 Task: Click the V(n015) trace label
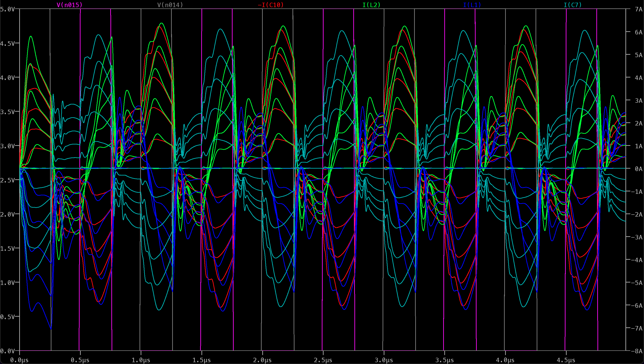click(x=69, y=5)
